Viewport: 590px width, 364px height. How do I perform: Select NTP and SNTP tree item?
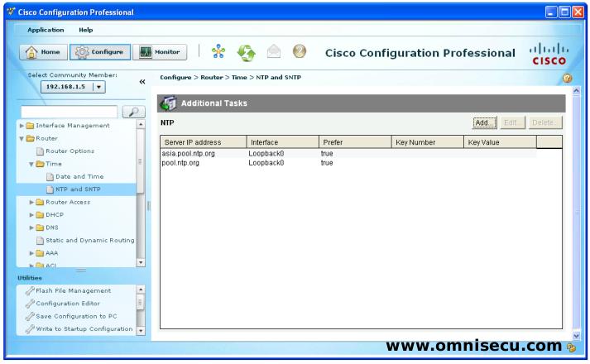point(76,189)
